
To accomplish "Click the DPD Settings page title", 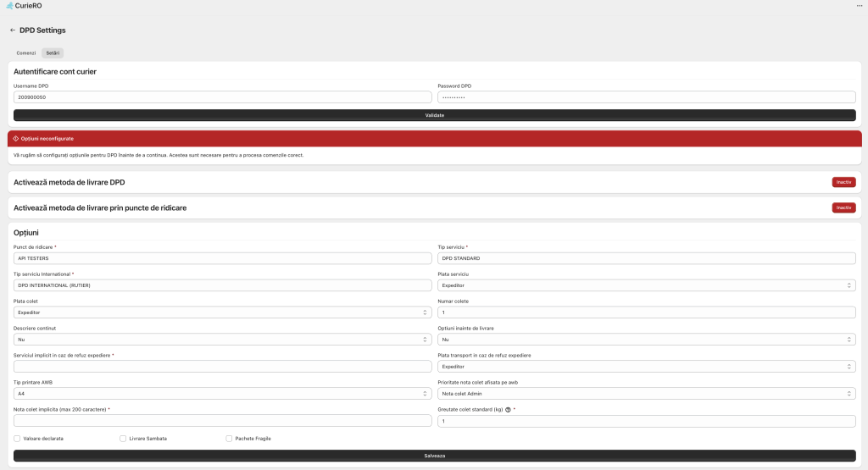I will coord(42,30).
